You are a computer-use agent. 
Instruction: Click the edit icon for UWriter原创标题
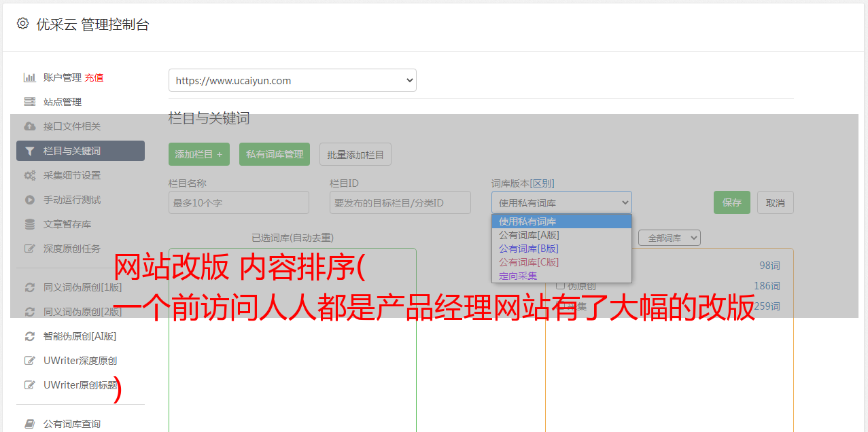[x=30, y=385]
